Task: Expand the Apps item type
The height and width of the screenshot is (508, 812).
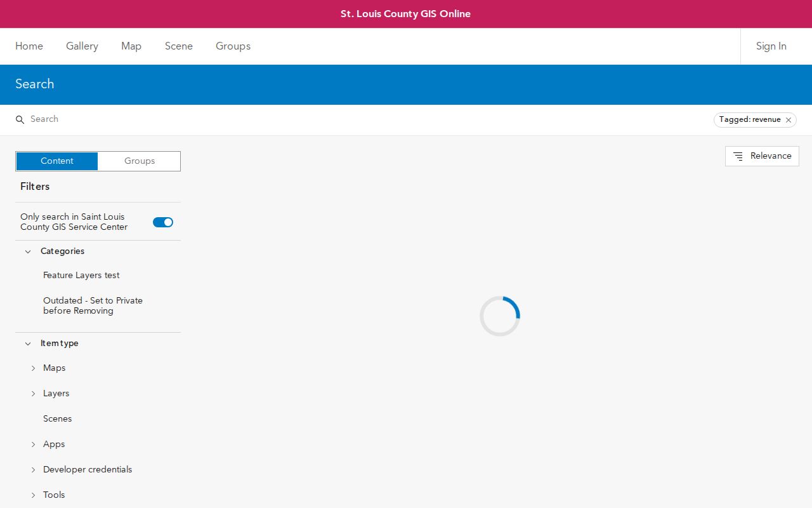Action: [x=34, y=444]
